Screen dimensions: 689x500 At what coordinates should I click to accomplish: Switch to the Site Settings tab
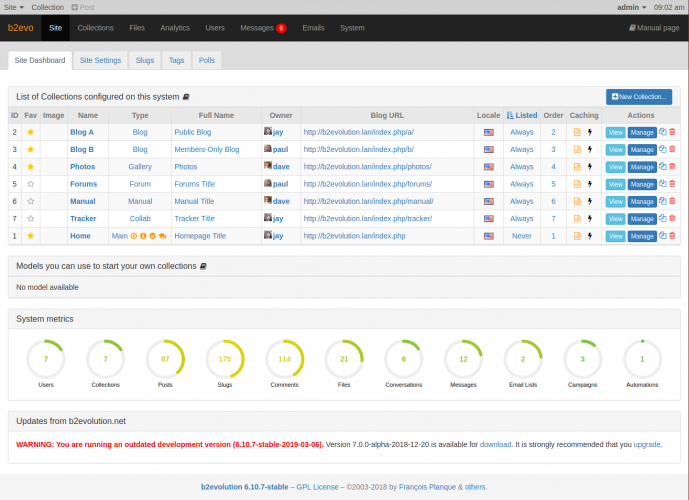click(100, 60)
